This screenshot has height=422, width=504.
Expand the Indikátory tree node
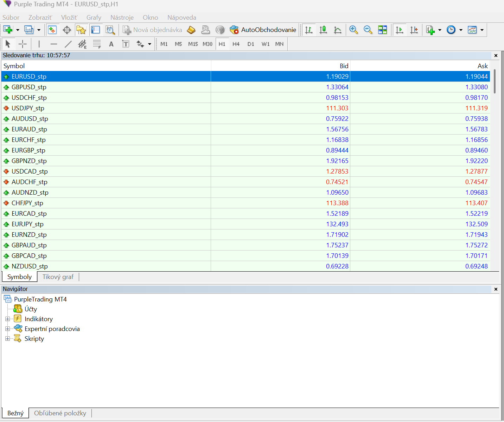coord(7,319)
